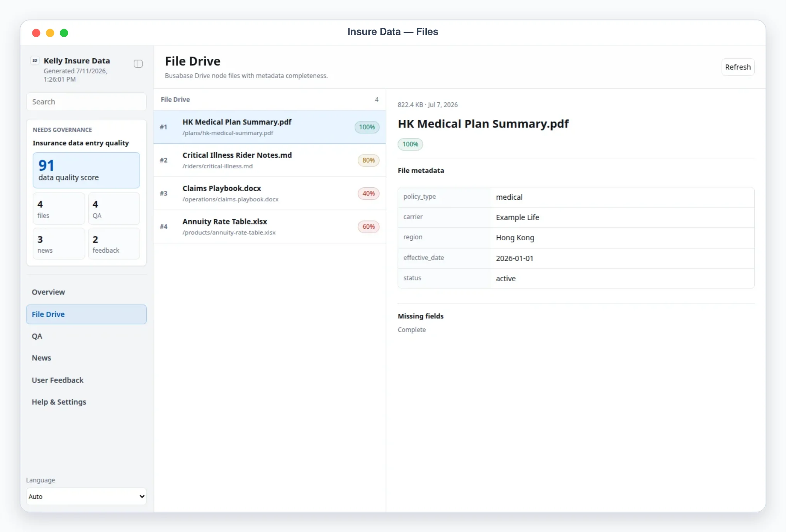This screenshot has height=532, width=786.
Task: Click the 'Insurance data entry quality' heading
Action: pyautogui.click(x=81, y=143)
